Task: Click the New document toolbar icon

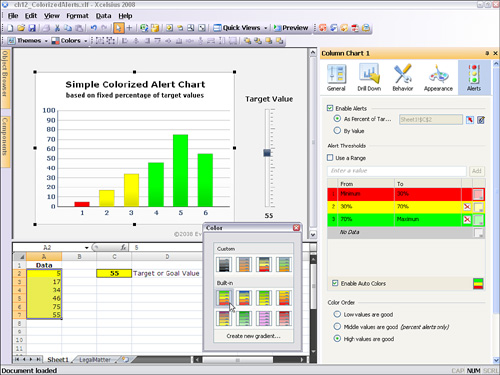Action: pyautogui.click(x=10, y=28)
